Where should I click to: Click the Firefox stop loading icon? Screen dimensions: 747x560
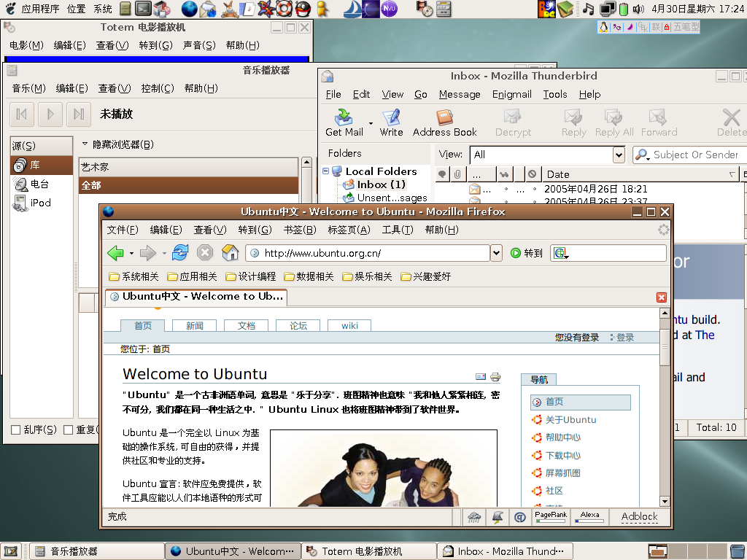click(205, 252)
